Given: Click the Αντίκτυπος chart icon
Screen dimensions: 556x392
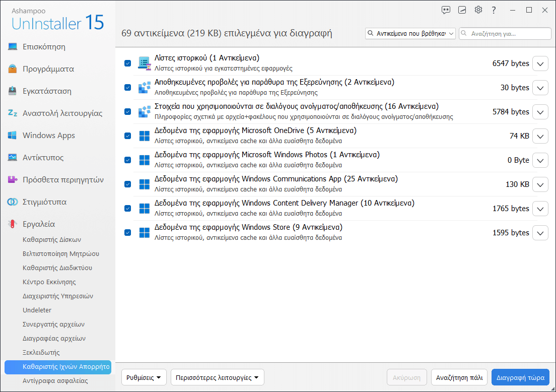Looking at the screenshot, I should point(13,157).
